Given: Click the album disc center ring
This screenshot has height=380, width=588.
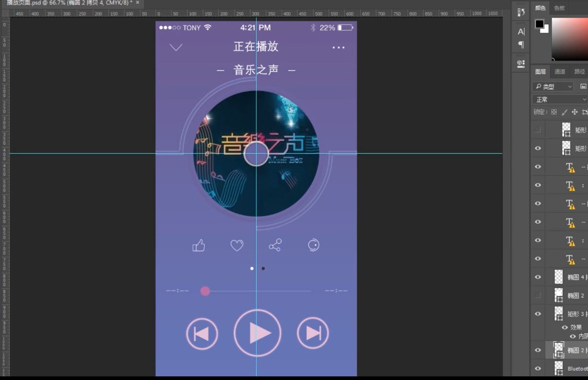Looking at the screenshot, I should click(x=256, y=154).
